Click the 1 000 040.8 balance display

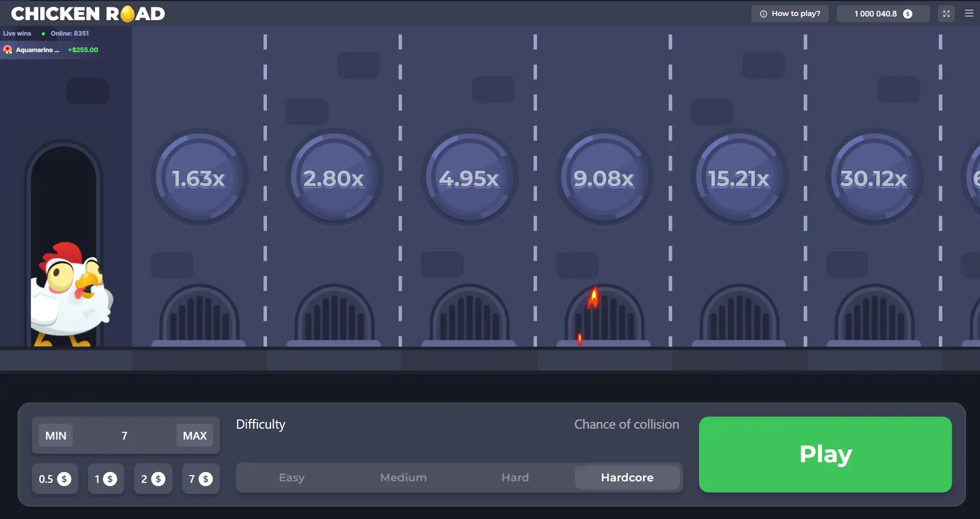[x=883, y=14]
